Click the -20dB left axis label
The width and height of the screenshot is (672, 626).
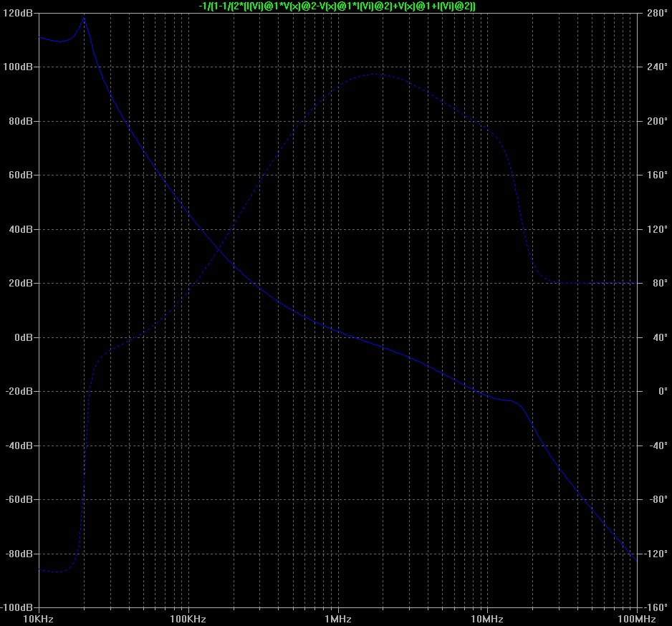(19, 391)
